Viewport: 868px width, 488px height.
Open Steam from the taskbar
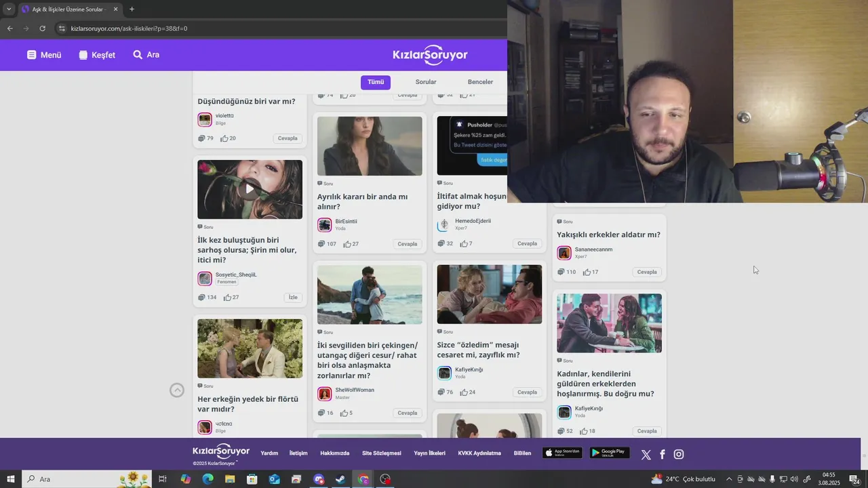(341, 479)
